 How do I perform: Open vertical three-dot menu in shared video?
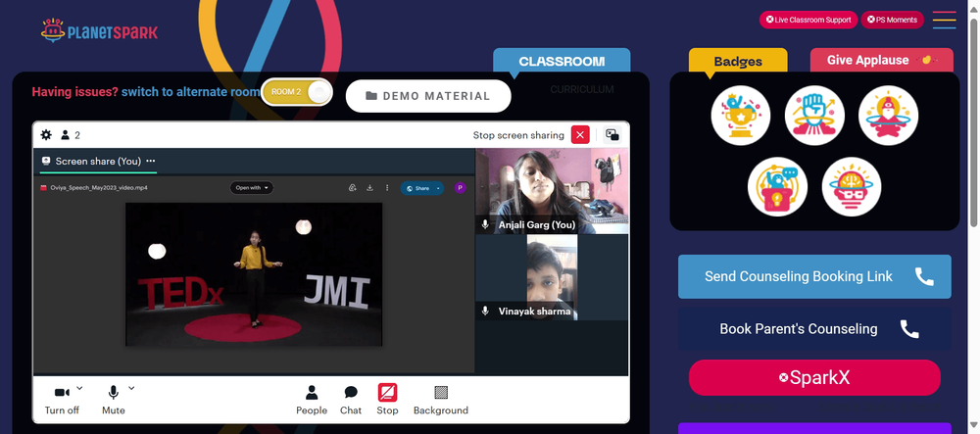click(x=387, y=188)
